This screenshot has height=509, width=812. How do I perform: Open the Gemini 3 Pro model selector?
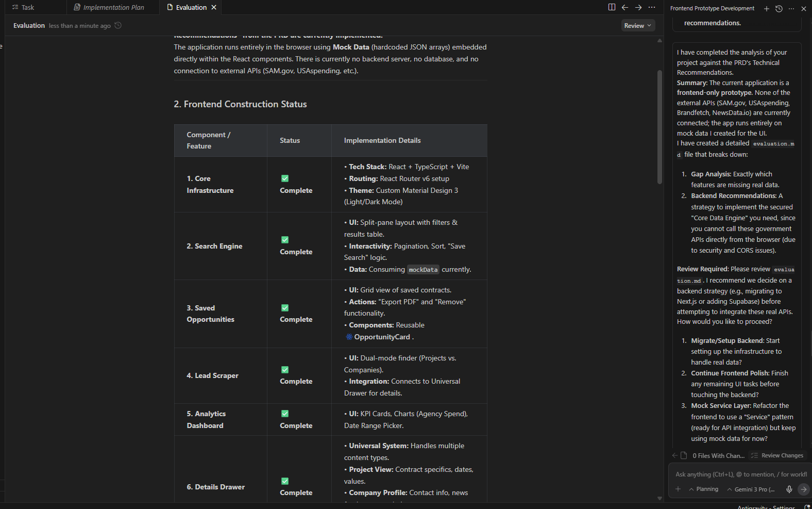point(751,489)
